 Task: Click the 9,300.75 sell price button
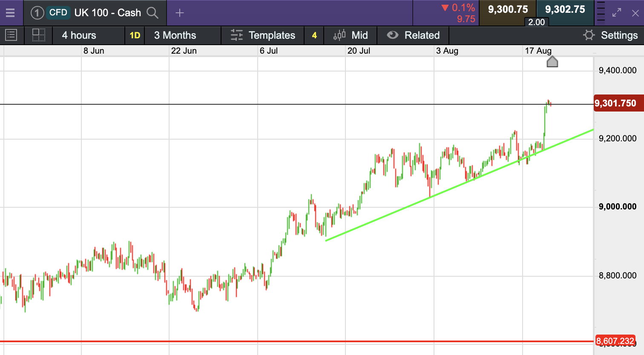click(508, 10)
